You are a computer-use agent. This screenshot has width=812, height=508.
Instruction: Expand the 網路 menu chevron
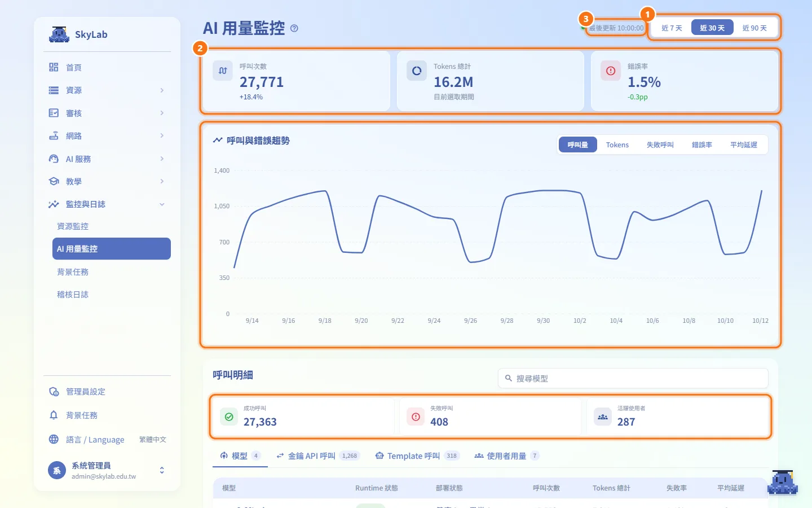[162, 136]
